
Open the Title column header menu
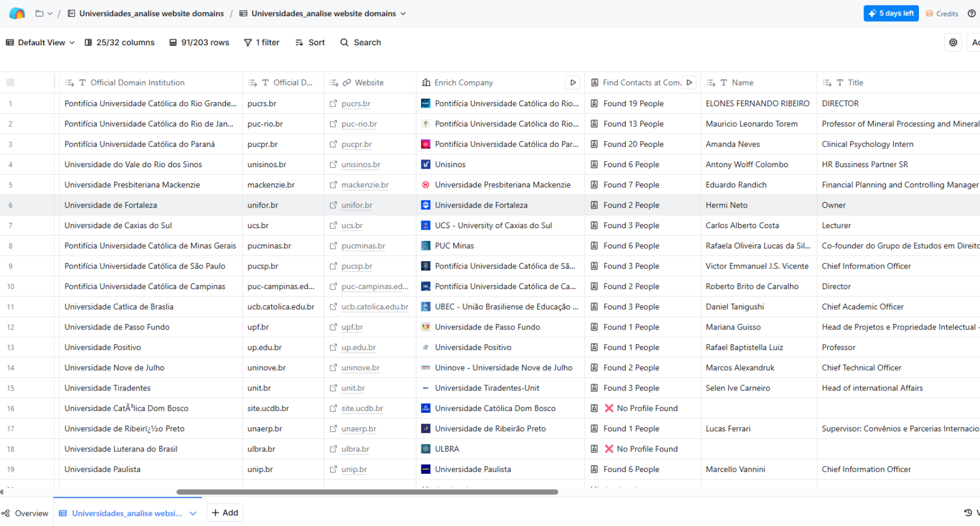898,83
